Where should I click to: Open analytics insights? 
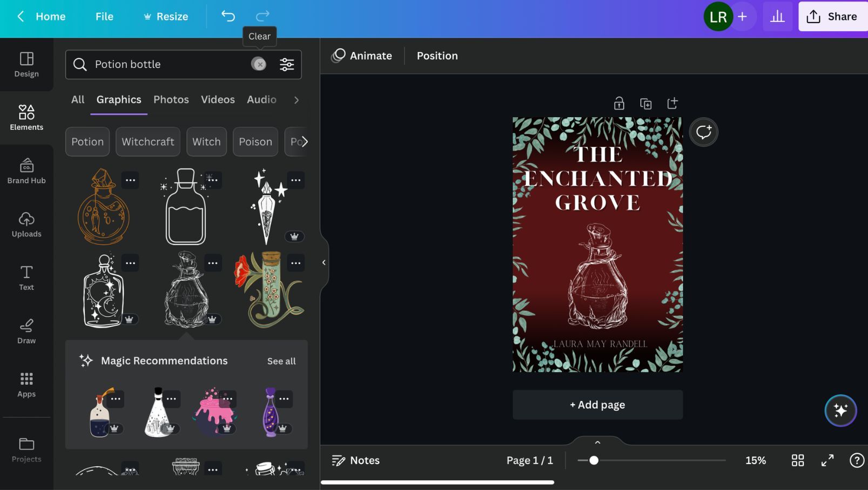(777, 17)
